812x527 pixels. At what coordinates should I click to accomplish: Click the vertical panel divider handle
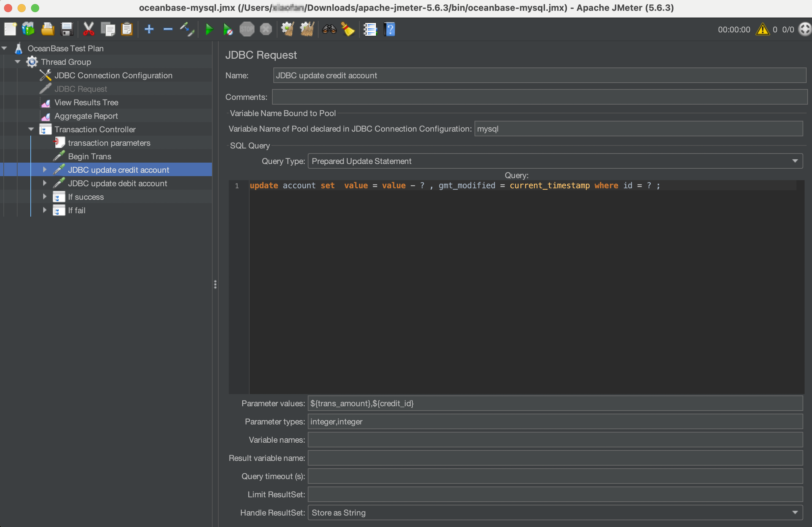(x=215, y=284)
